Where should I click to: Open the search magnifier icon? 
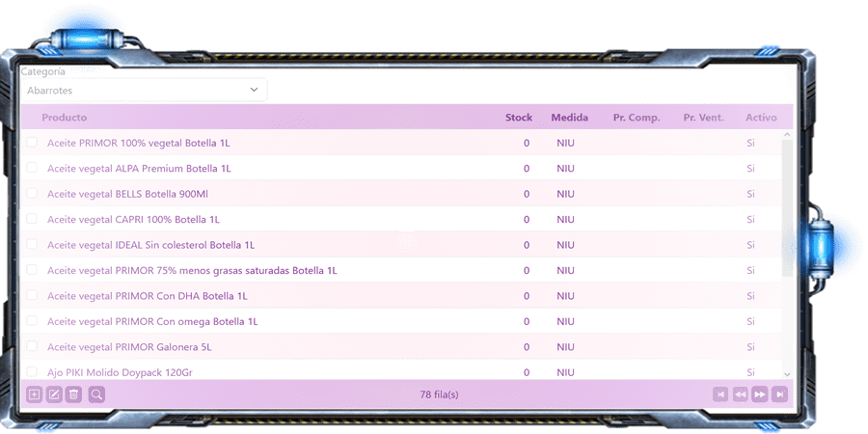[x=96, y=394]
